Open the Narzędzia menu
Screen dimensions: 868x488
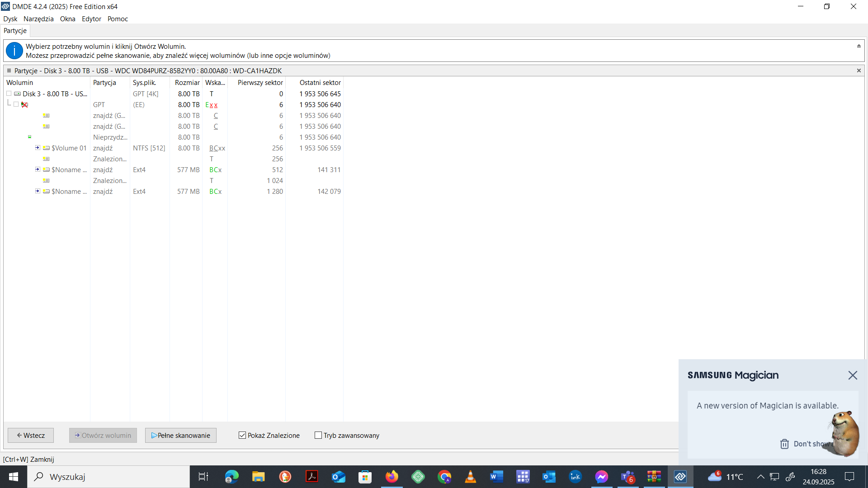tap(38, 19)
